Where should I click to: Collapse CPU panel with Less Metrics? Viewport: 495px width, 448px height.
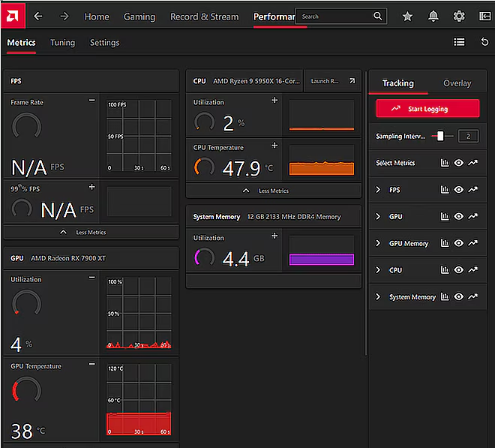[x=274, y=191]
